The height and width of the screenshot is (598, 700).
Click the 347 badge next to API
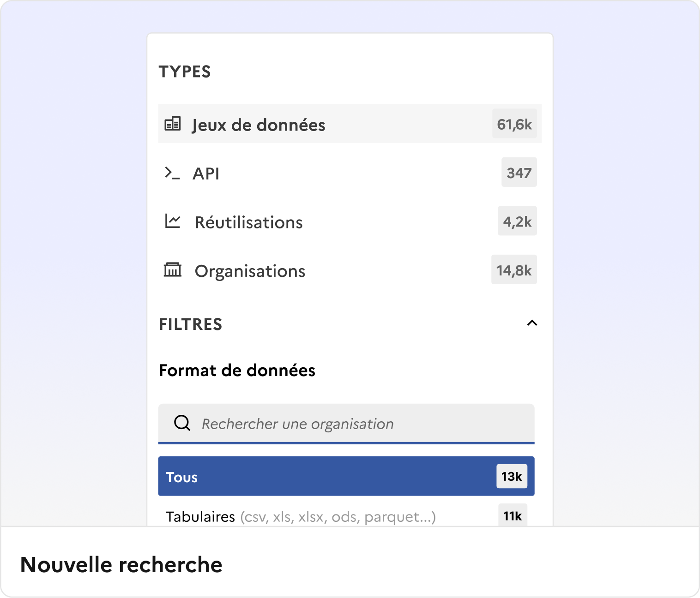pyautogui.click(x=519, y=173)
